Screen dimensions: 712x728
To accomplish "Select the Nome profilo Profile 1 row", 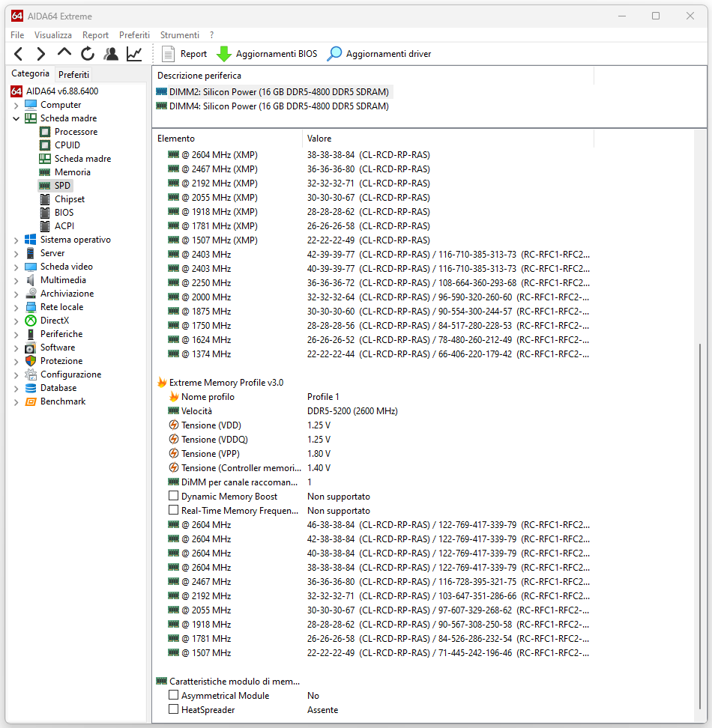I will point(254,396).
